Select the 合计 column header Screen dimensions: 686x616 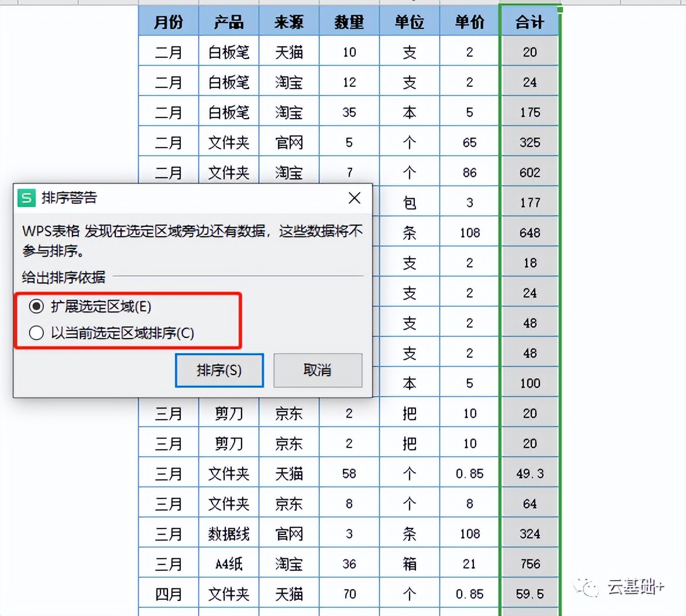(x=529, y=21)
